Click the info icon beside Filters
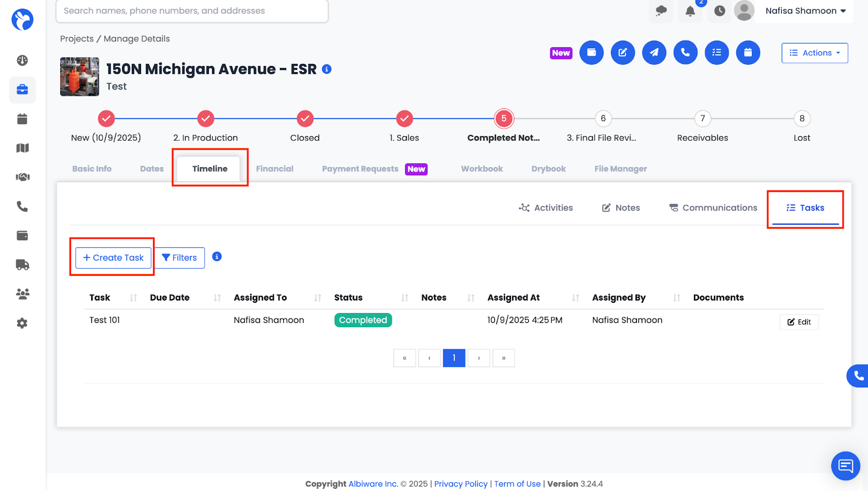Image resolution: width=868 pixels, height=491 pixels. tap(217, 257)
